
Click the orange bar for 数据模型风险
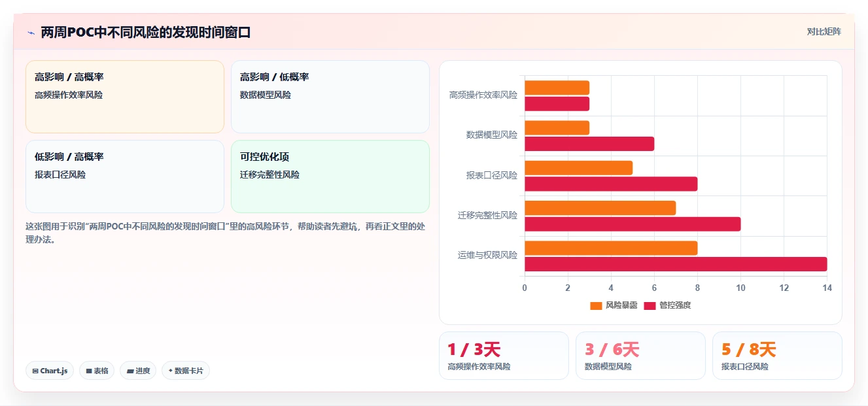557,127
